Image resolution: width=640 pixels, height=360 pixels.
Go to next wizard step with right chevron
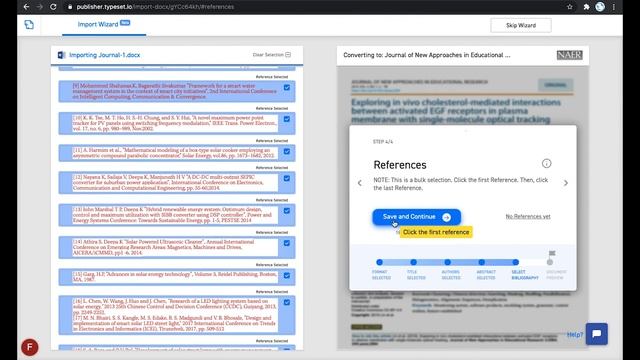566,183
